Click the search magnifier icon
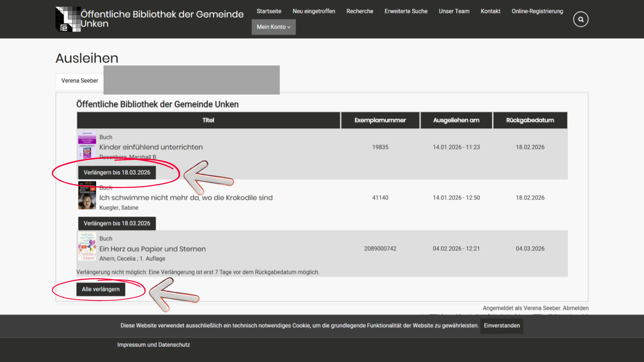Image resolution: width=644 pixels, height=362 pixels. (581, 19)
